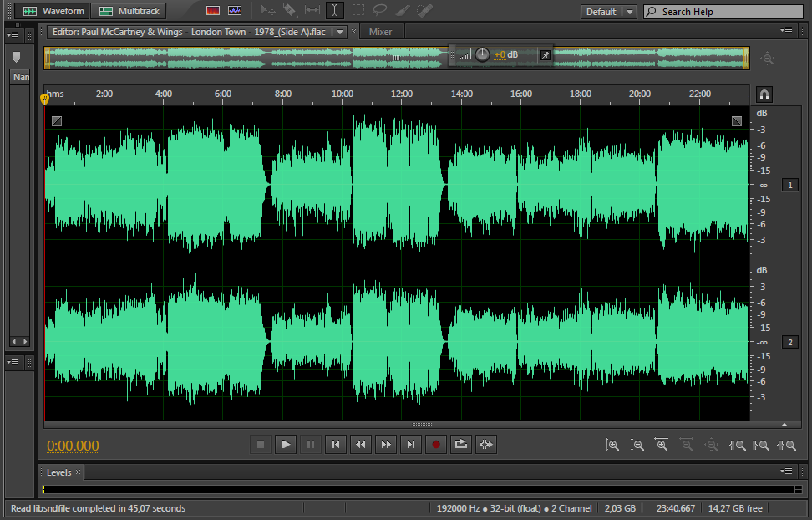The width and height of the screenshot is (812, 520).
Task: Zoom out time
Action: (x=687, y=445)
